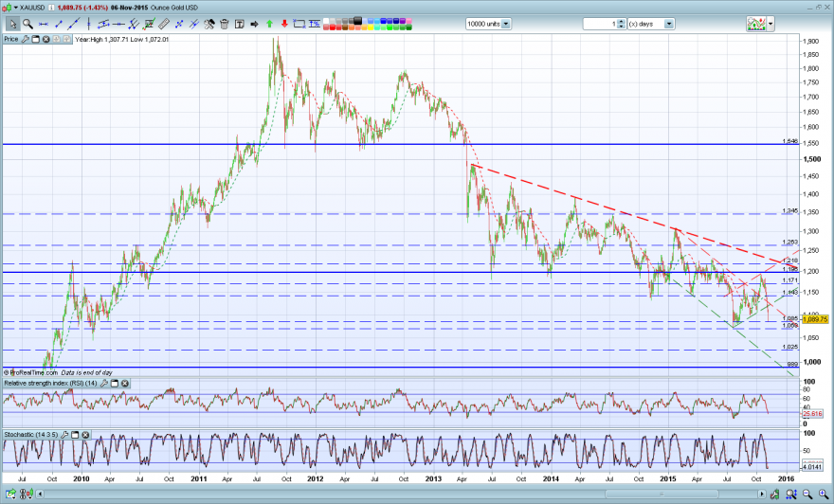Click middle magnifier zoom icon bottom-right
The height and width of the screenshot is (504, 834).
tap(807, 495)
